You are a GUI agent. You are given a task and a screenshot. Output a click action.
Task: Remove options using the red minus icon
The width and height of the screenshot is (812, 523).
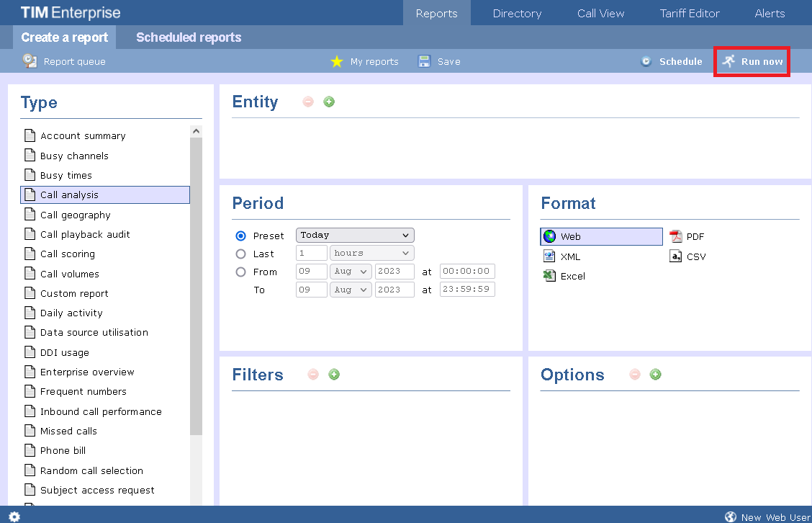636,374
